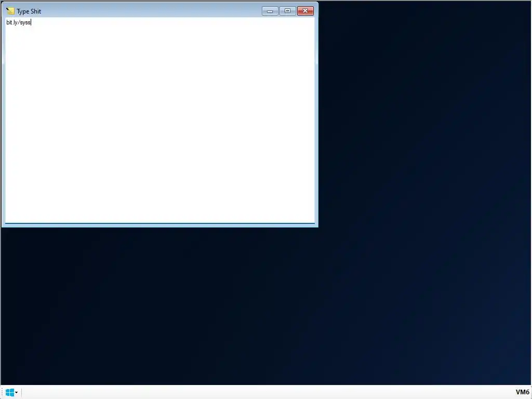Click the notepad icon in the title bar
Screen dimensions: 532x399
pos(10,11)
